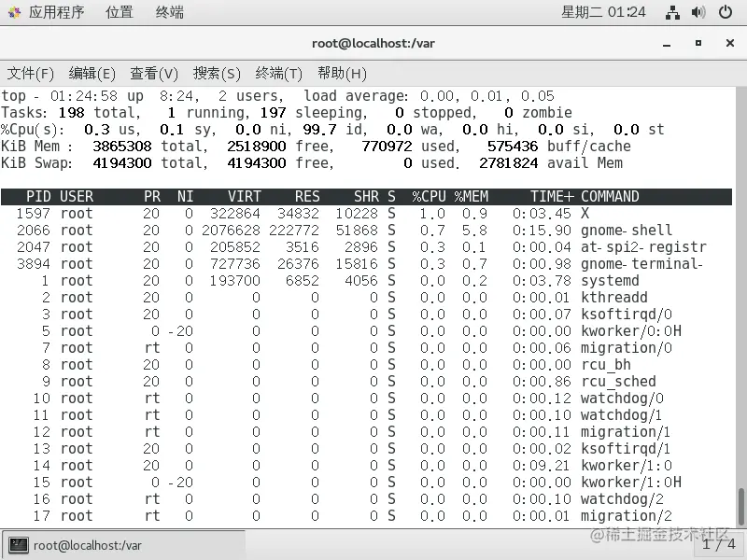The width and height of the screenshot is (747, 560).
Task: Click the 终端 item in top panel
Action: pos(169,12)
